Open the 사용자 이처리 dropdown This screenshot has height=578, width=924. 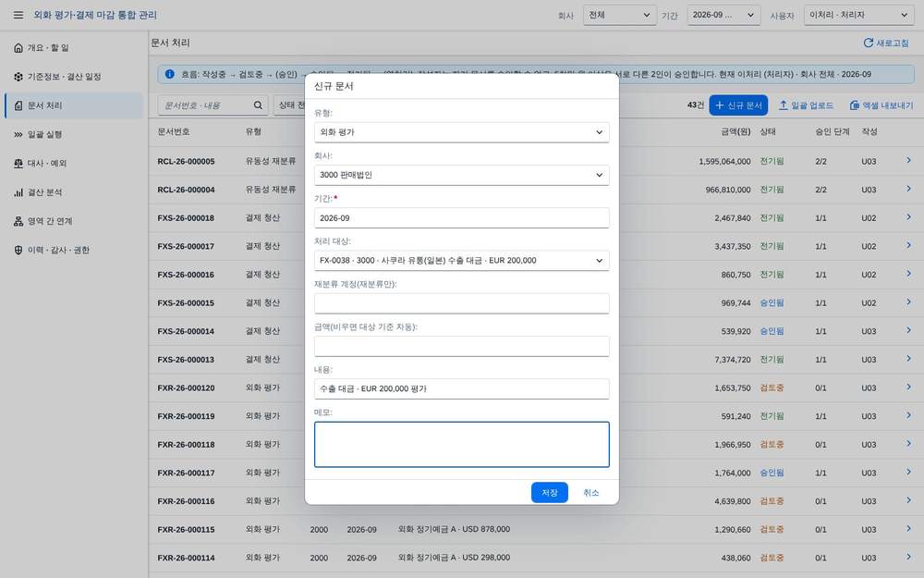(x=858, y=15)
